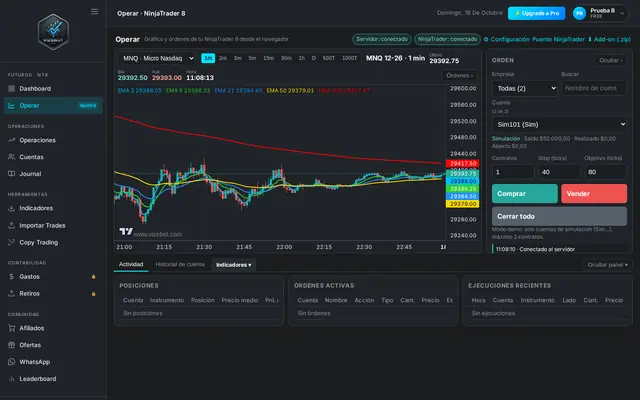The width and height of the screenshot is (640, 400).
Task: Click the Nombre de cuenta search field
Action: pos(594,88)
